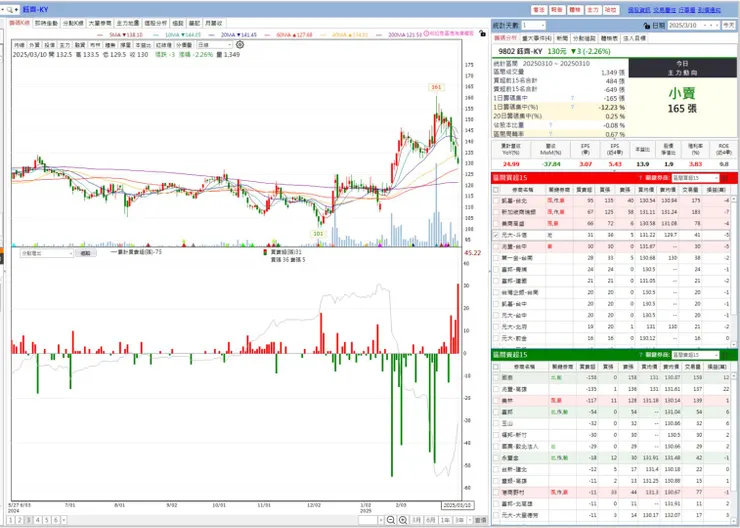
Task: Open the 關鍵券商 dropdown in red header
Action: pyautogui.click(x=695, y=178)
